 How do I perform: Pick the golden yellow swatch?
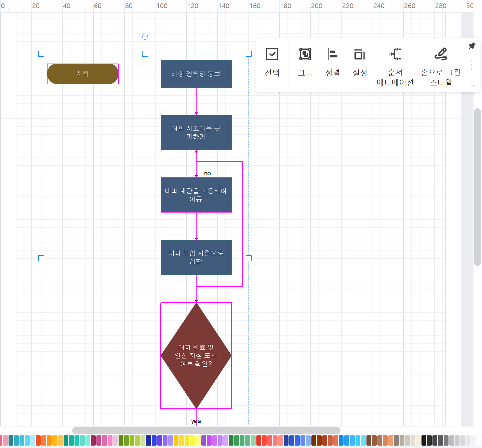(x=176, y=440)
